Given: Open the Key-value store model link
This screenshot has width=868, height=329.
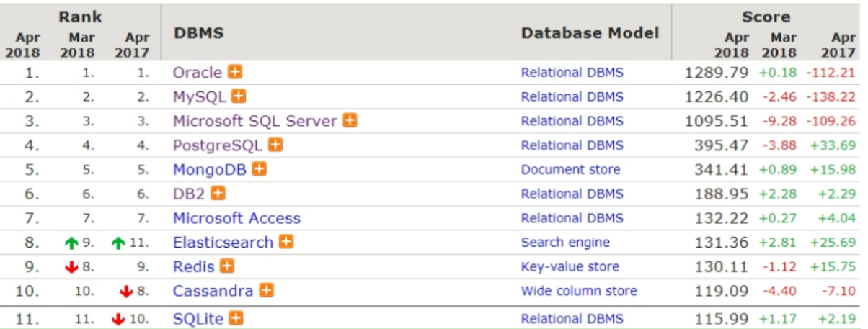Looking at the screenshot, I should pyautogui.click(x=570, y=267).
